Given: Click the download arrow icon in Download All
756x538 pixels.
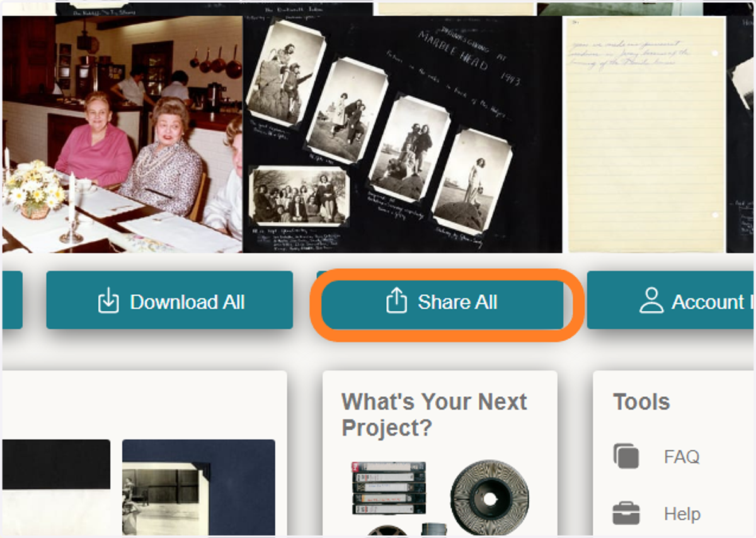Looking at the screenshot, I should click(108, 301).
